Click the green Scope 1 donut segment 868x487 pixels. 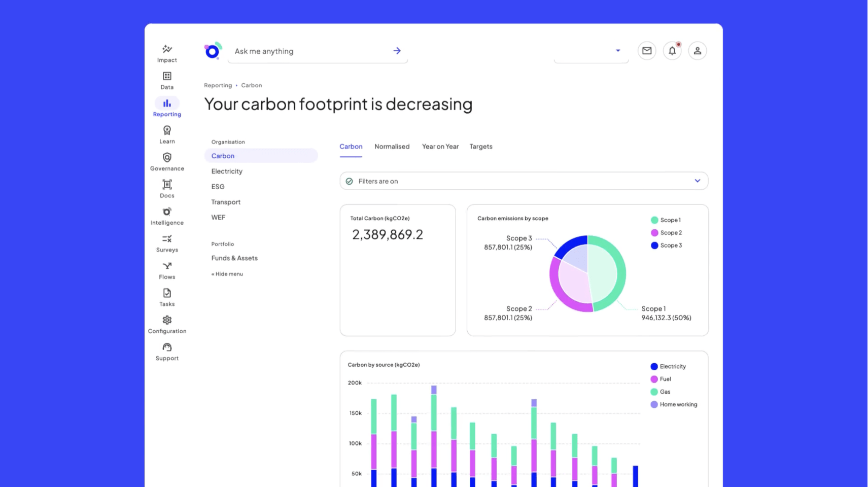[621, 274]
